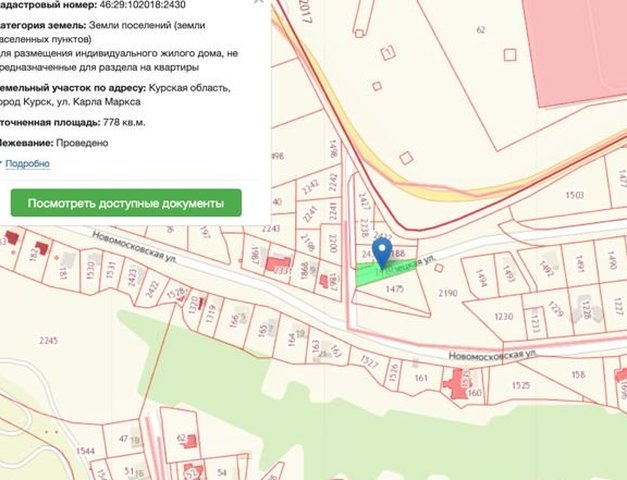Select parcel 1525 on the map

[x=520, y=385]
